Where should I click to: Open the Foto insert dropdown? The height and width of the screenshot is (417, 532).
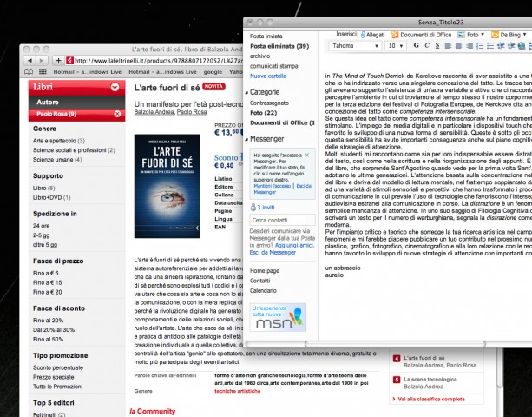pos(471,35)
